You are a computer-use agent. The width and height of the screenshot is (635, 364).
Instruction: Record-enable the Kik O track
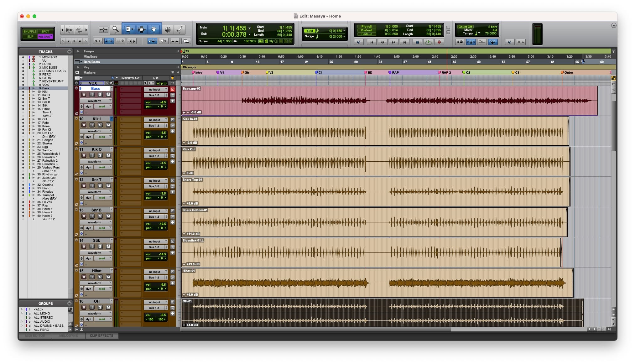(x=84, y=155)
